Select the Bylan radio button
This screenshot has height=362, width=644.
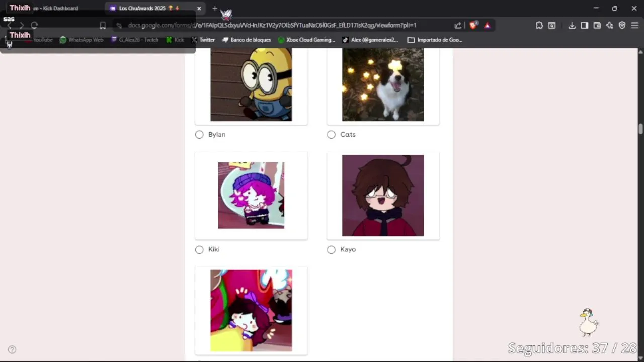pos(199,134)
